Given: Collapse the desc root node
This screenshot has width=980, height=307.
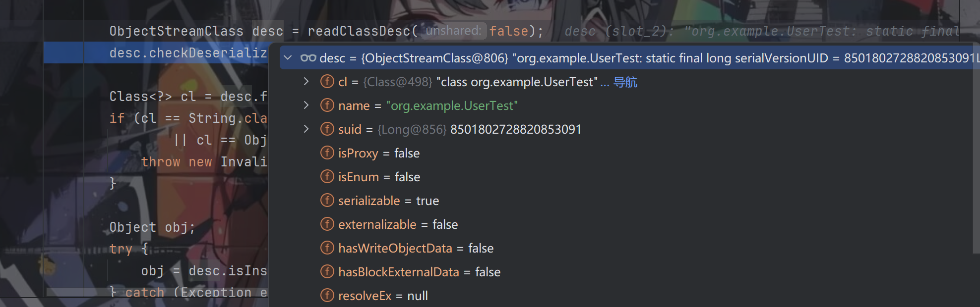Looking at the screenshot, I should pos(288,58).
